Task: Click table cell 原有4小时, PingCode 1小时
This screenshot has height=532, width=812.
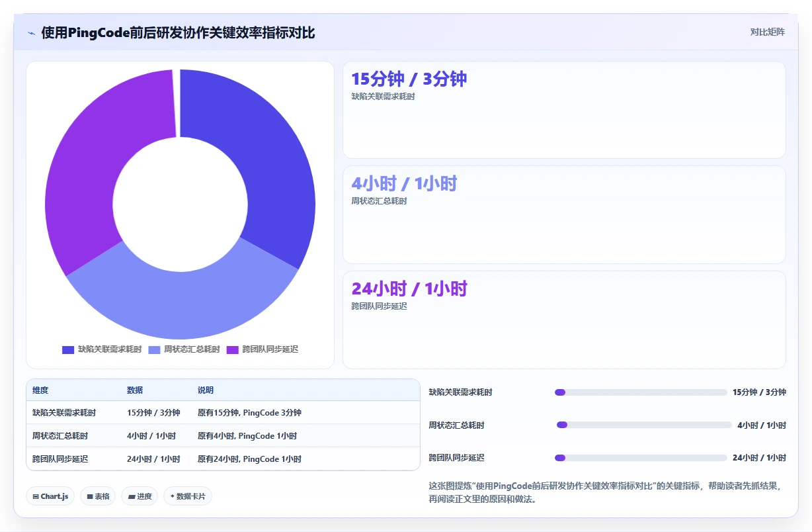Action: [247, 436]
